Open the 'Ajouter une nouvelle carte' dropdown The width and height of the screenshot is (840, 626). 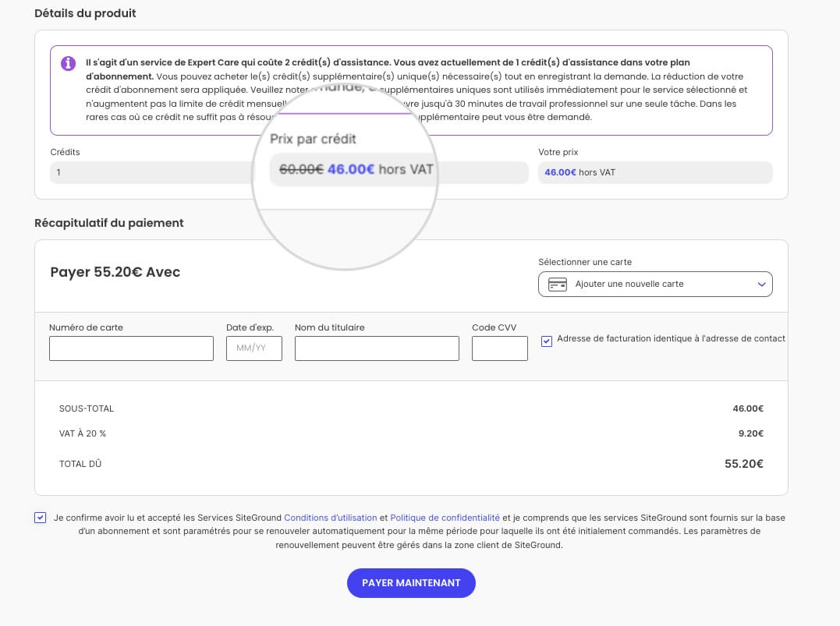655,285
